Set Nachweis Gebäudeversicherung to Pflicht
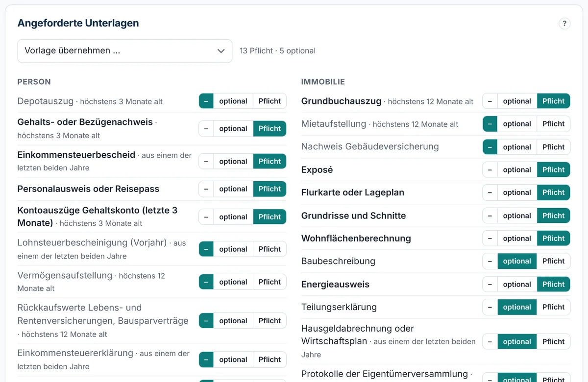This screenshot has height=382, width=588. (554, 147)
